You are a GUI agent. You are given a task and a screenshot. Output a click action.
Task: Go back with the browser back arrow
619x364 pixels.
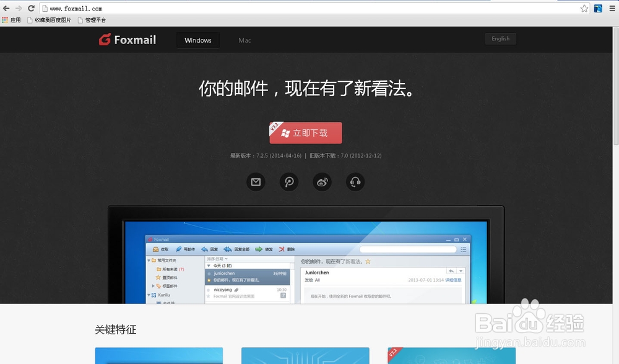[x=6, y=8]
